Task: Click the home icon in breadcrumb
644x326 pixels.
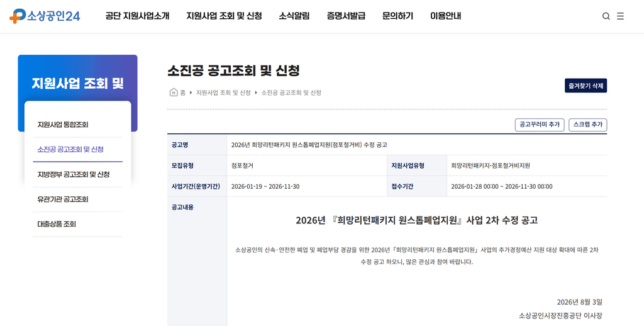Action: (x=174, y=93)
